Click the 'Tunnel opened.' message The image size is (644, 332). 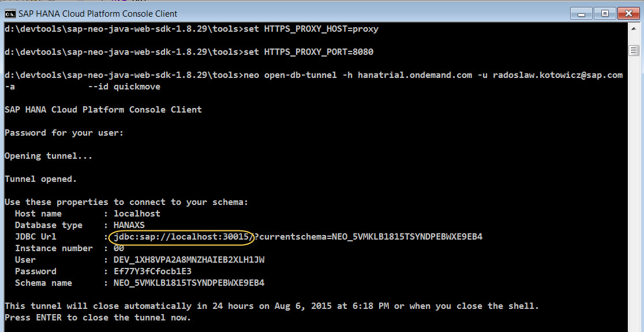point(40,179)
